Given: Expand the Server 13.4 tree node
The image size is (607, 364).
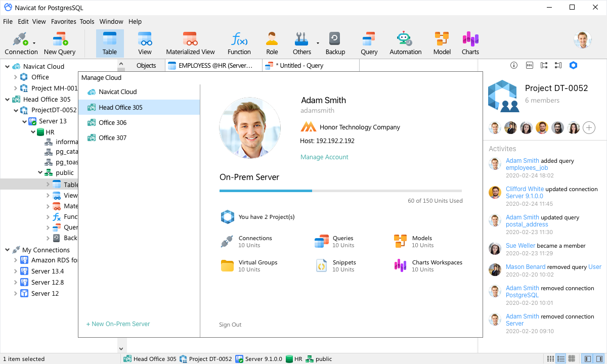Looking at the screenshot, I should tap(15, 271).
